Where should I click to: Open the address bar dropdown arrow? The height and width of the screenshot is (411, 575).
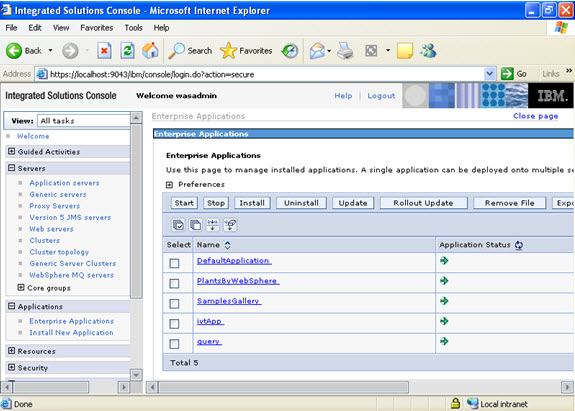pos(489,74)
